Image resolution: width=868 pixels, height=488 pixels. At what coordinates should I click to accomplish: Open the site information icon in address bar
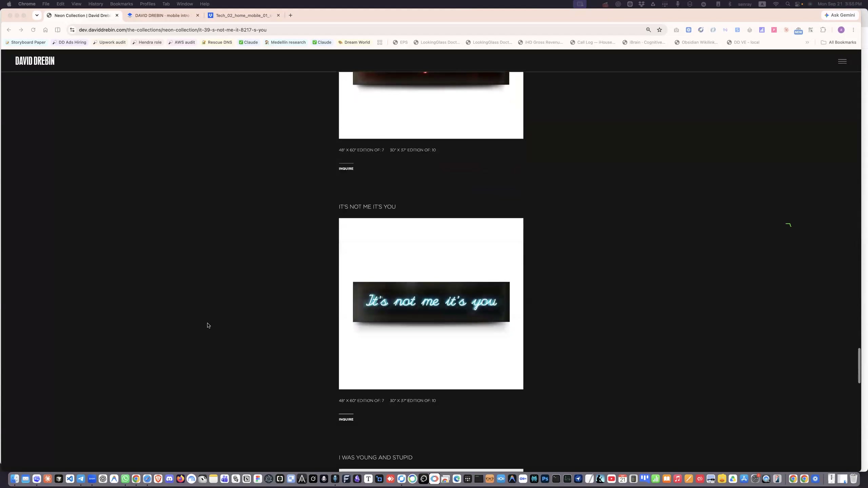click(x=72, y=30)
